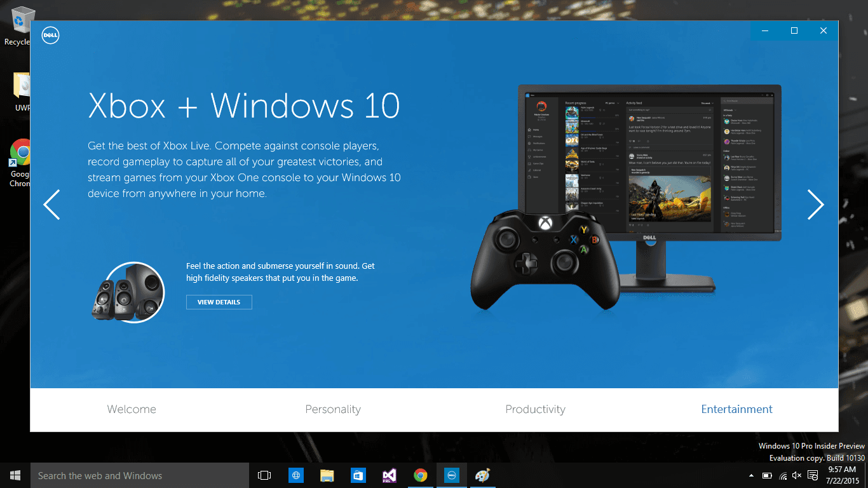Open Task View on the taskbar

(264, 475)
